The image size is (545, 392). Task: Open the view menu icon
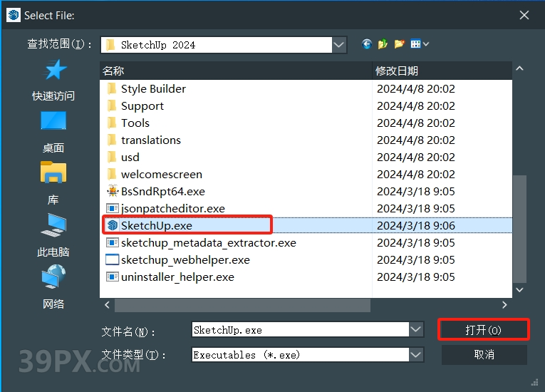click(x=419, y=44)
